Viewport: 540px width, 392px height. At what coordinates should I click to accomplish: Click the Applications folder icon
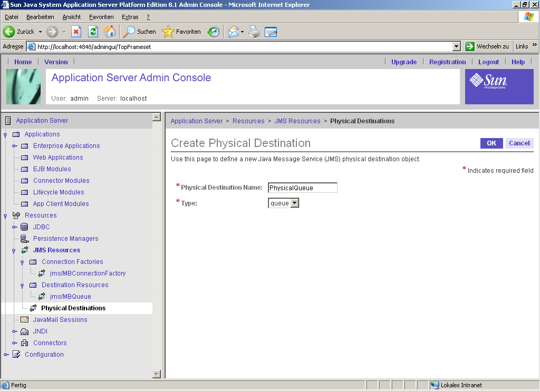pos(16,134)
